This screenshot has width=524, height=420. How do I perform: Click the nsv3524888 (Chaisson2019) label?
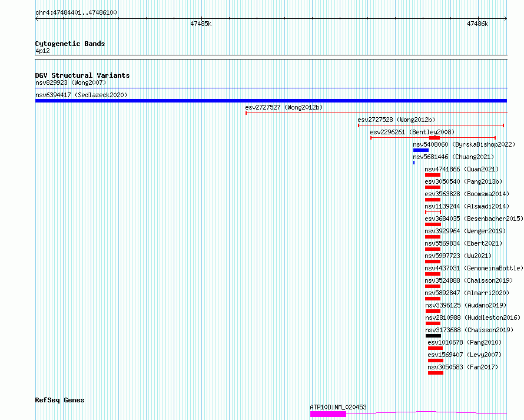[x=469, y=280]
